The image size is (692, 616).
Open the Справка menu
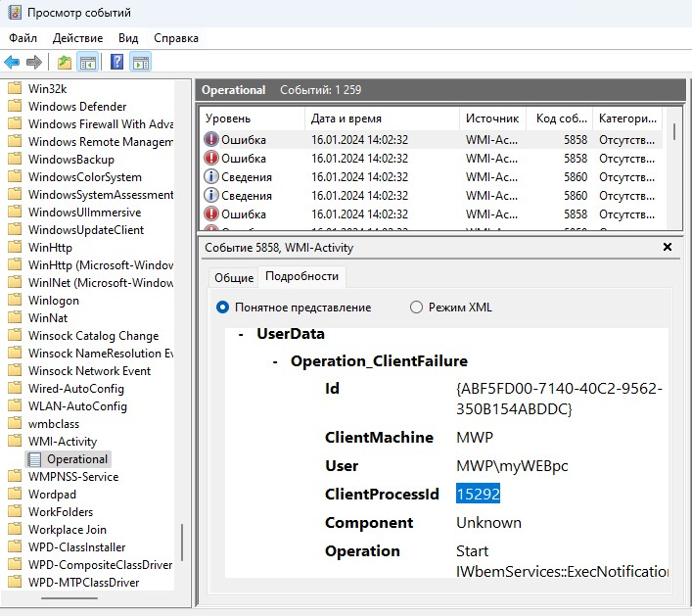[176, 38]
